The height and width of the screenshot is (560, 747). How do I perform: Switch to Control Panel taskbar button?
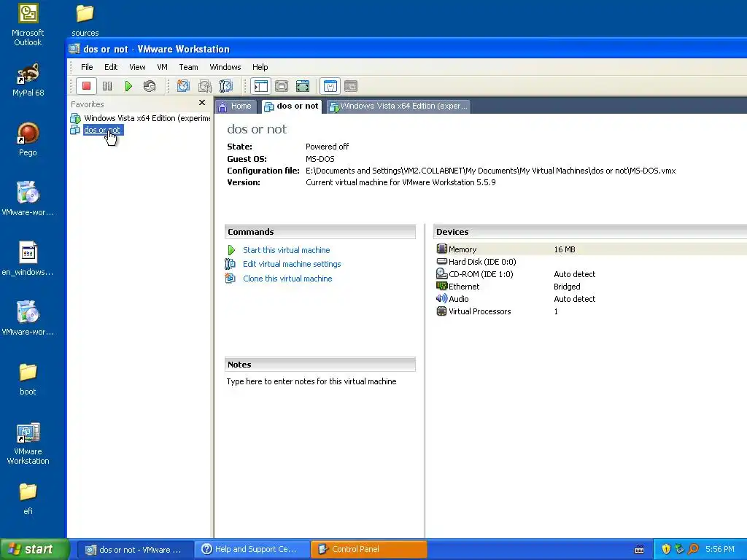[369, 549]
